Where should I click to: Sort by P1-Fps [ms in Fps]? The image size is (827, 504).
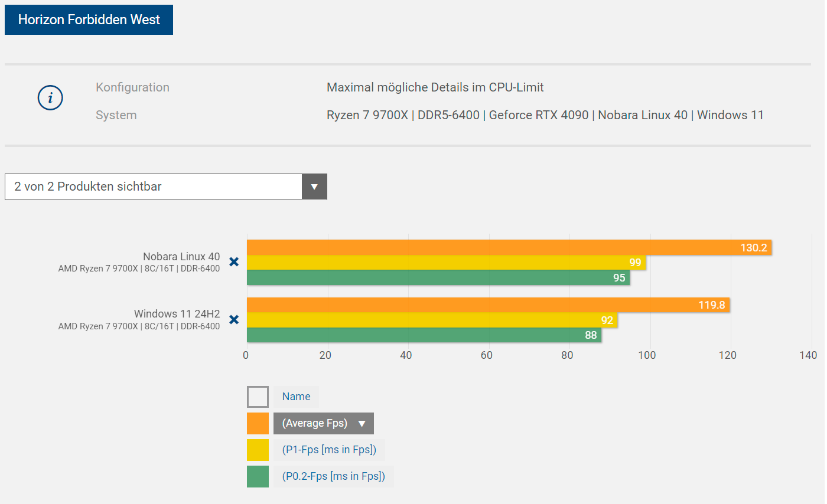[x=329, y=450]
